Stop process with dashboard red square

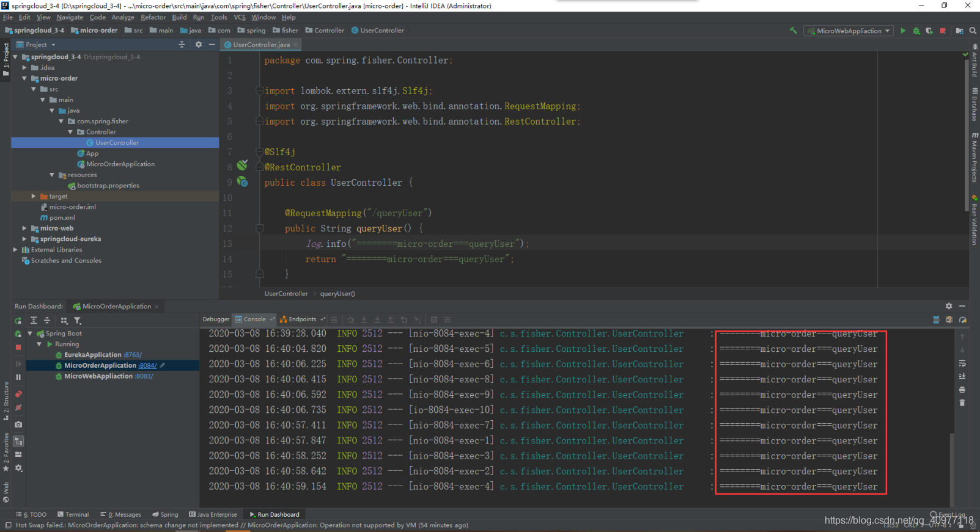[x=18, y=347]
